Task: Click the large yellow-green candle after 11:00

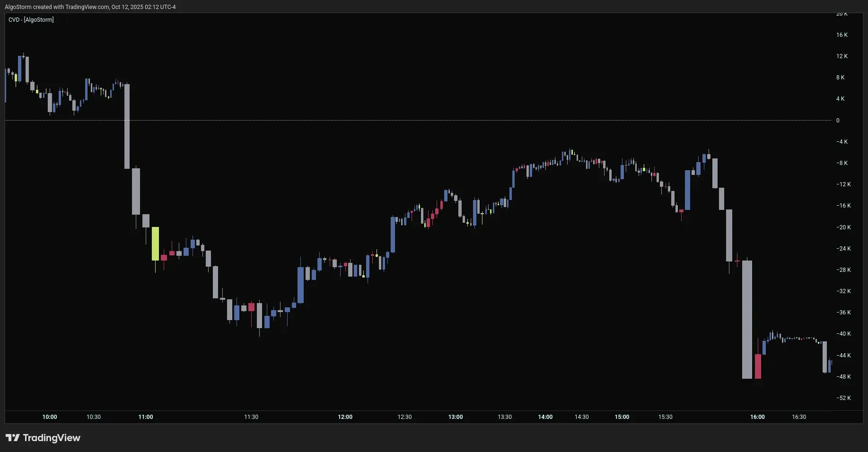Action: 155,243
